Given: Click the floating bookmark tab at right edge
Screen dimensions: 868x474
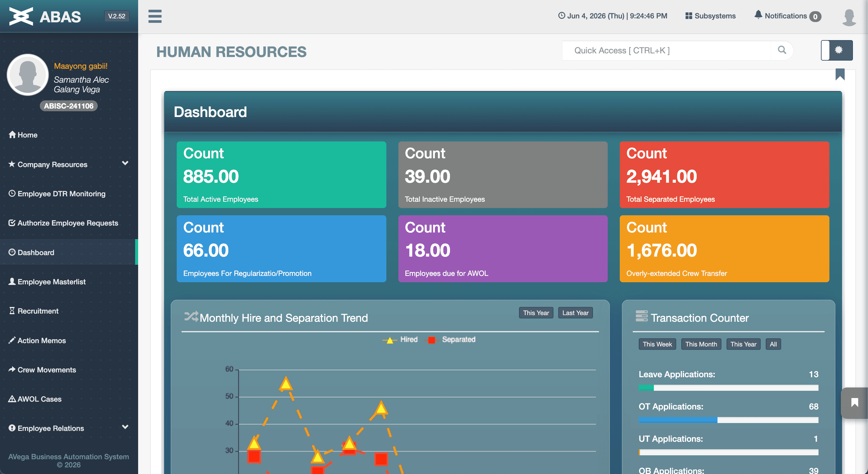Looking at the screenshot, I should 854,403.
